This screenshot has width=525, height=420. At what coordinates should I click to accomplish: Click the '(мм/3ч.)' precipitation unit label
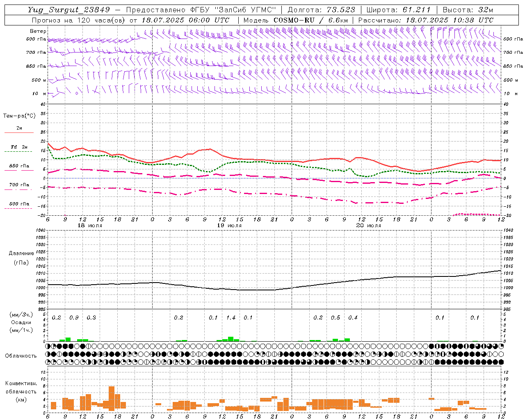[x=21, y=315]
